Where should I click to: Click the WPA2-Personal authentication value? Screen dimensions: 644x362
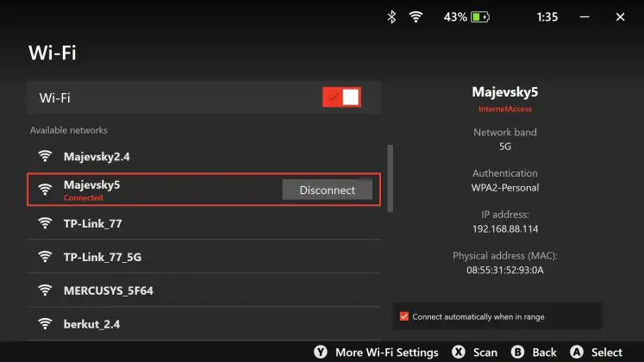[504, 188]
